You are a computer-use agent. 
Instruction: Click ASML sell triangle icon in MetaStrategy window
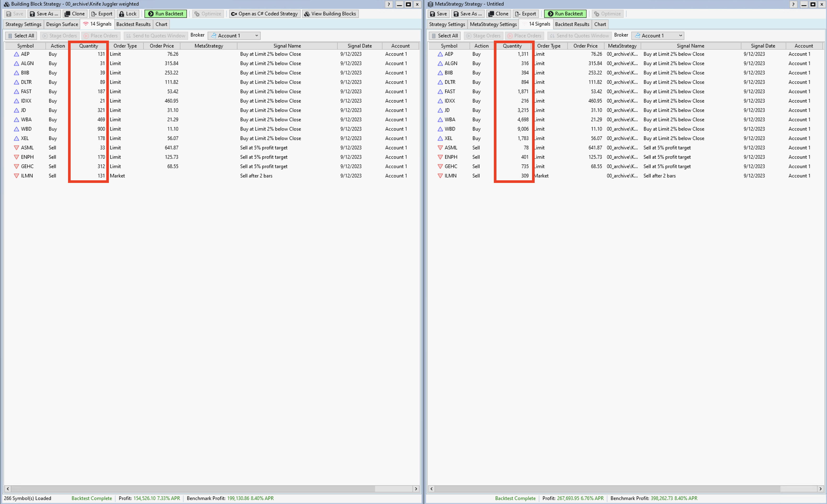440,148
